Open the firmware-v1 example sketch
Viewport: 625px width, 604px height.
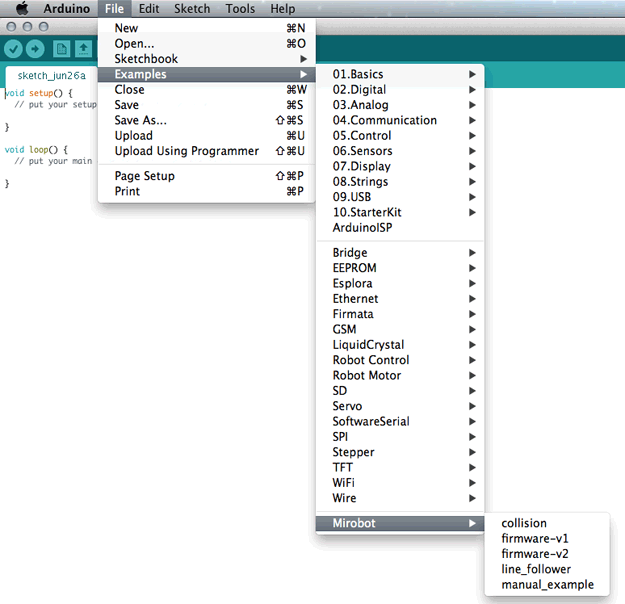coord(547,539)
